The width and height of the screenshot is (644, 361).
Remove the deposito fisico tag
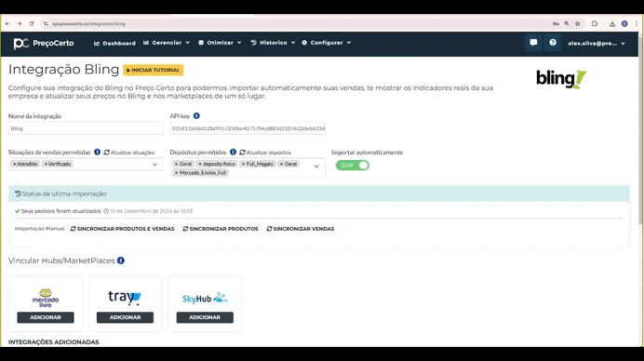(x=200, y=164)
